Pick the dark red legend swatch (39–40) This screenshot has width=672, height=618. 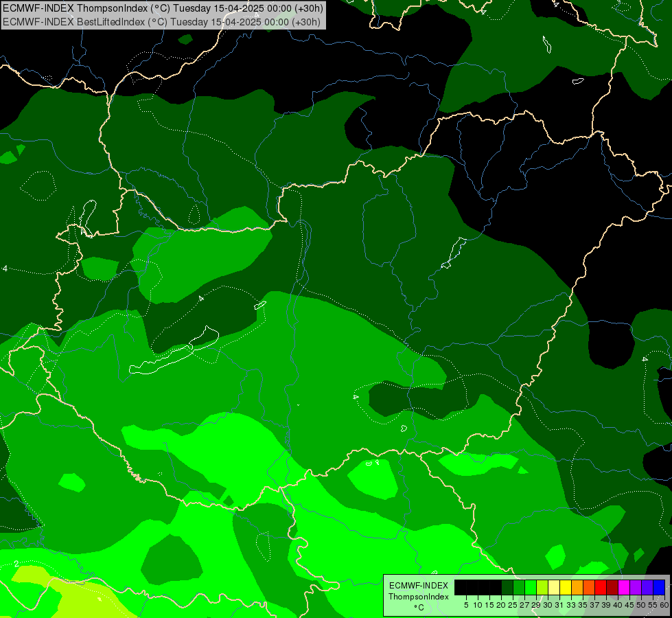[x=612, y=587]
